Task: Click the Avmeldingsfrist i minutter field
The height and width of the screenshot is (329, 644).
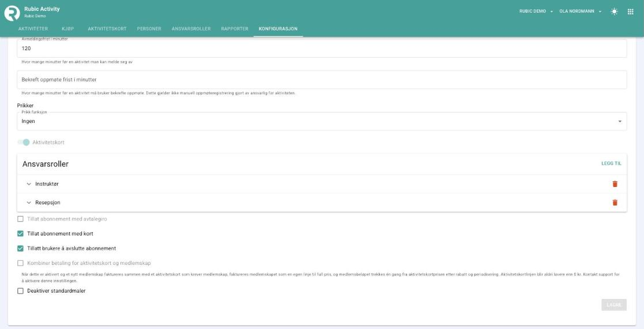Action: pos(322,48)
